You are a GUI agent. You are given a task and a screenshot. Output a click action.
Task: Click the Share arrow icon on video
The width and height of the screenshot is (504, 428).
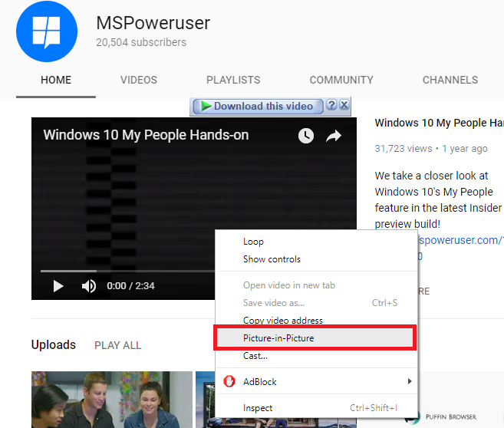334,136
